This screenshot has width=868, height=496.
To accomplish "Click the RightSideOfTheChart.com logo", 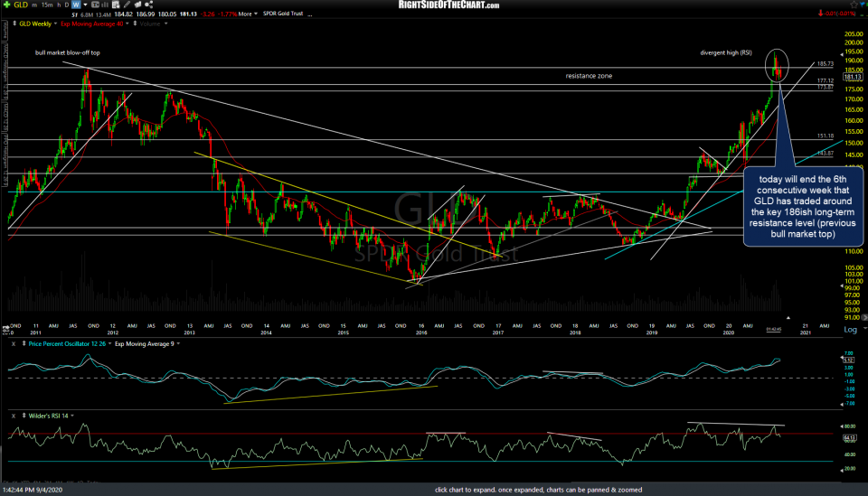I will pyautogui.click(x=448, y=5).
